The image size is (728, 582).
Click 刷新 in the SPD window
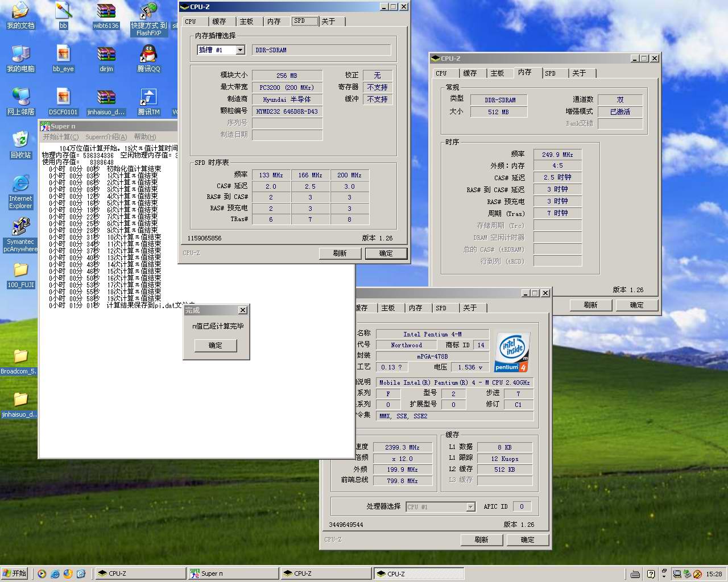pyautogui.click(x=340, y=253)
